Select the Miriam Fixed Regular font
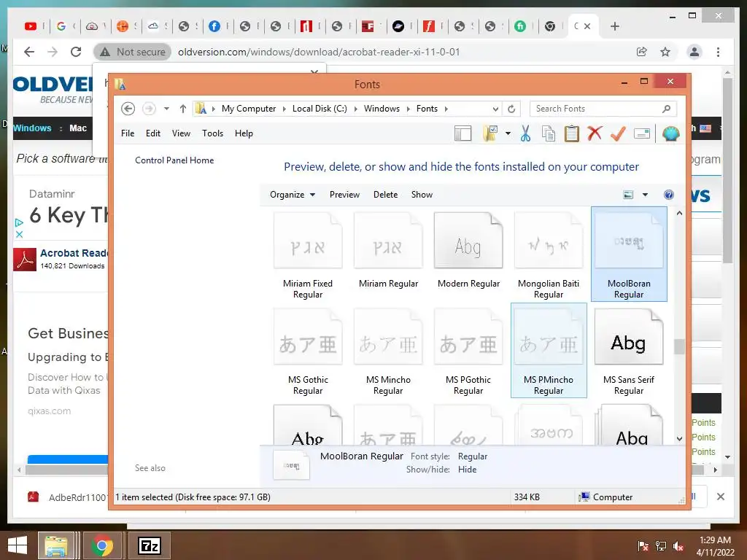Viewport: 747px width, 560px height. (x=308, y=254)
